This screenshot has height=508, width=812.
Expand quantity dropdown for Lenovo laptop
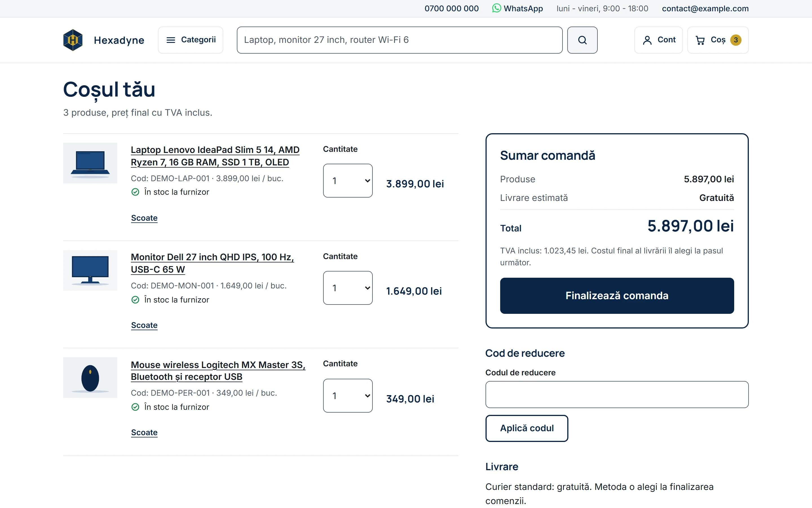348,181
